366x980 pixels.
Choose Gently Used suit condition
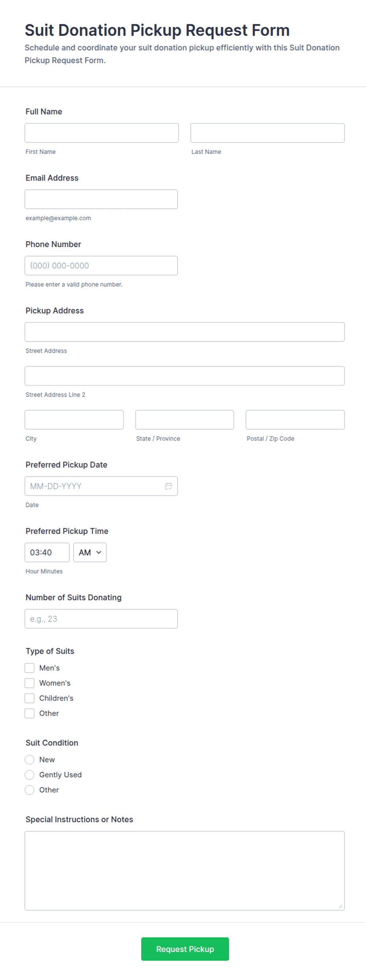[30, 775]
